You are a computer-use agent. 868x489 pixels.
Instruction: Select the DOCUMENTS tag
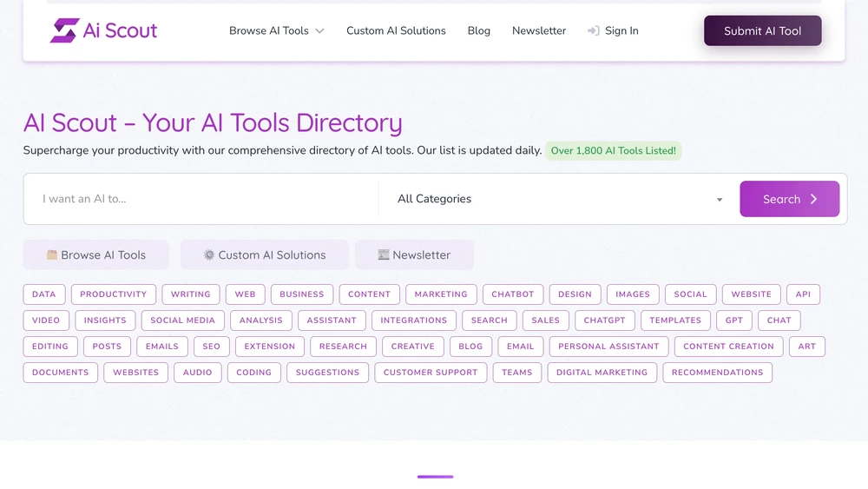[x=61, y=372]
